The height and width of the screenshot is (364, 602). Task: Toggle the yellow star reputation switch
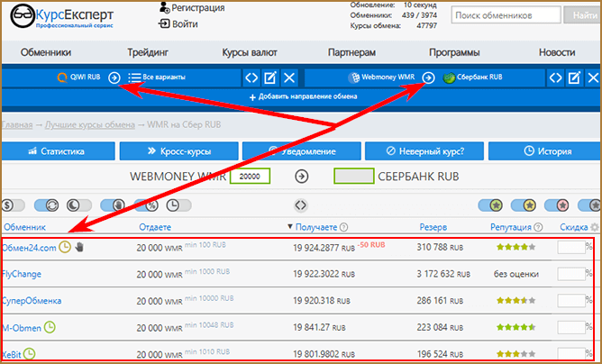524,205
